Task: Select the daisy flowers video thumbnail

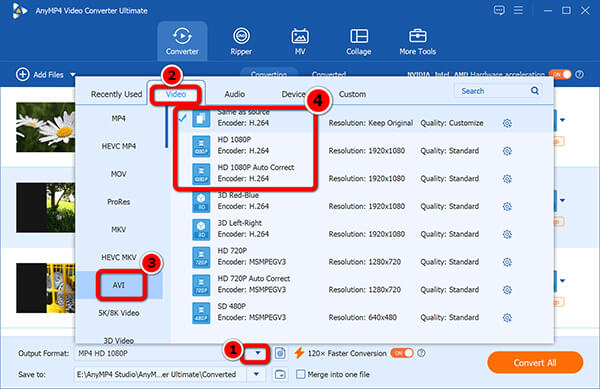Action: tap(45, 127)
